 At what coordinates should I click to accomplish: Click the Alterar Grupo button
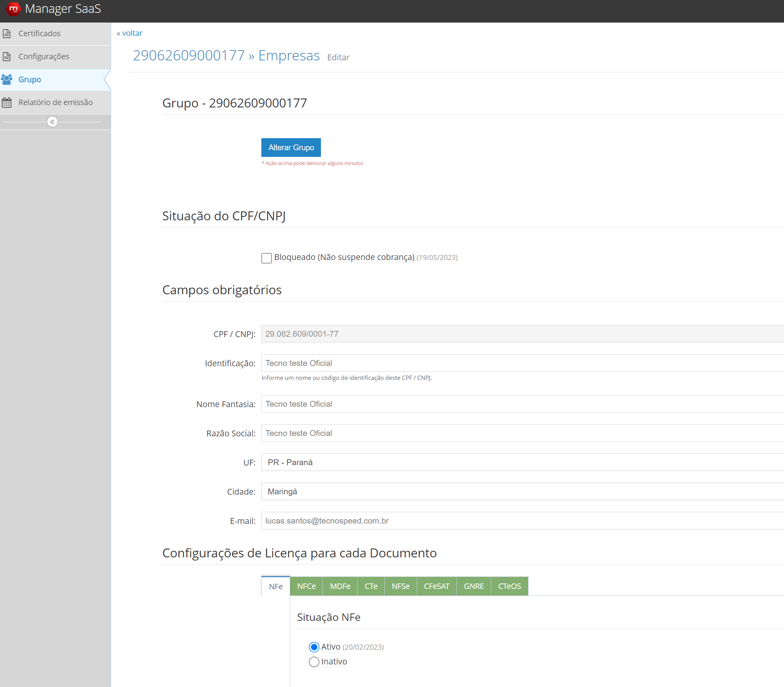[291, 147]
